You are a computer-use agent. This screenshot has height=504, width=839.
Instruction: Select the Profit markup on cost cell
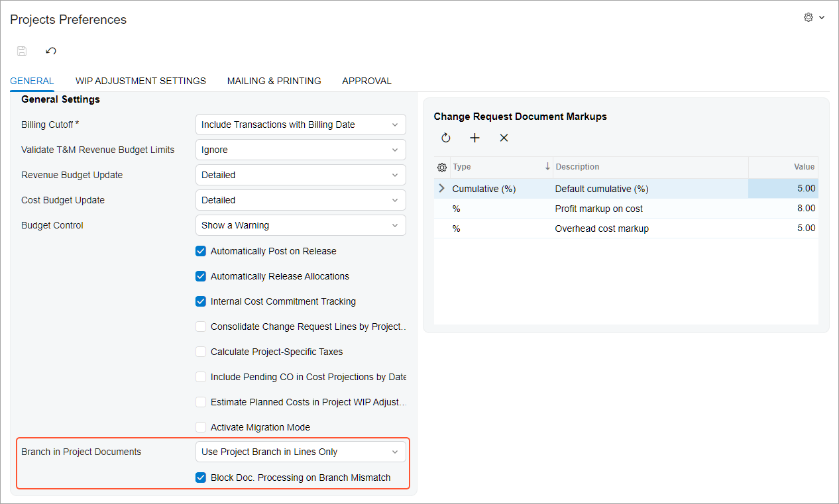click(651, 209)
